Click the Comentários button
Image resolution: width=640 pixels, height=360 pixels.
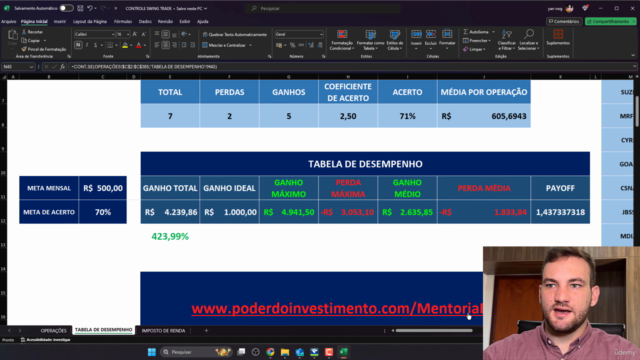tap(564, 21)
